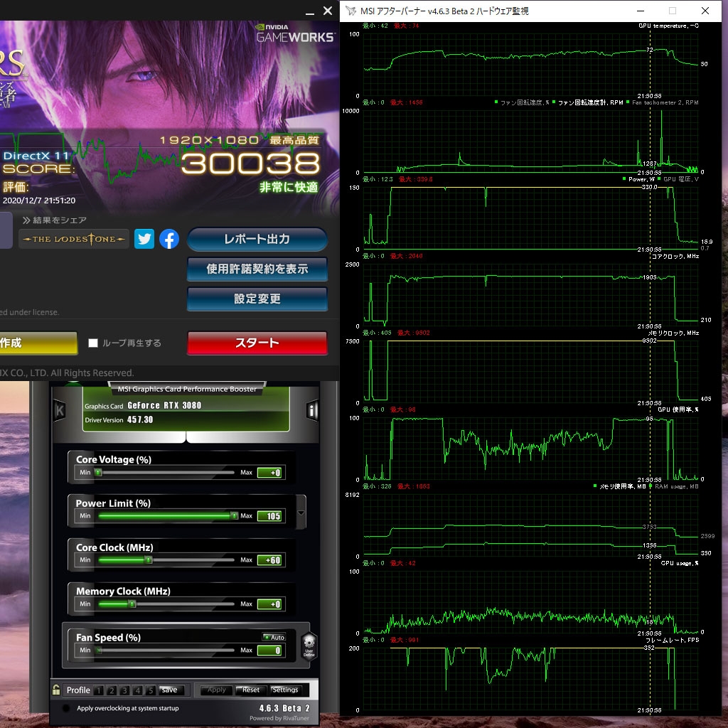The height and width of the screenshot is (728, 728).
Task: Click the 4.6.3 Beta 2 version text
Action: coord(284,708)
